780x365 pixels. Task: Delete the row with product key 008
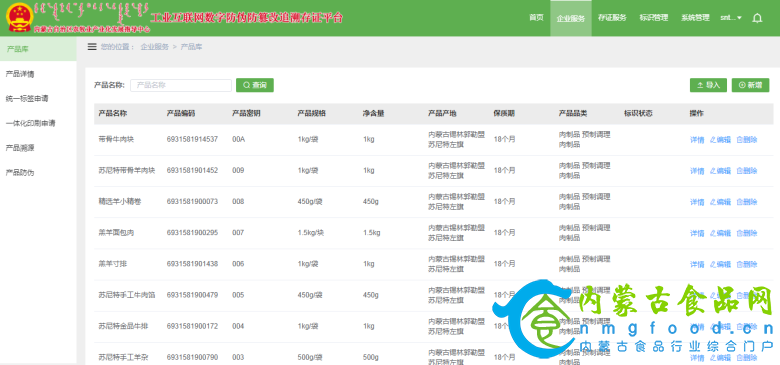coord(747,202)
